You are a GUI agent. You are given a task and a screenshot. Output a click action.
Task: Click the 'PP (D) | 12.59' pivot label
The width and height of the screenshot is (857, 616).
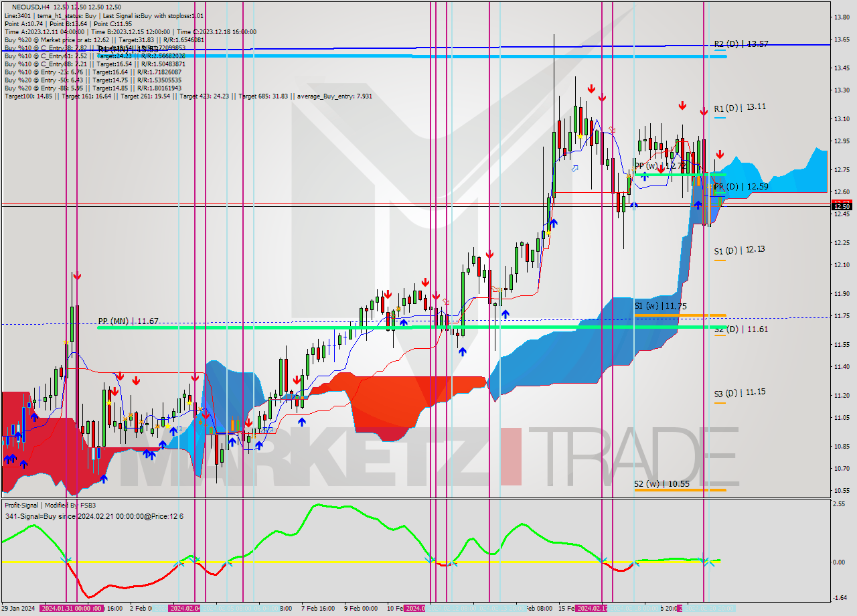pyautogui.click(x=740, y=187)
